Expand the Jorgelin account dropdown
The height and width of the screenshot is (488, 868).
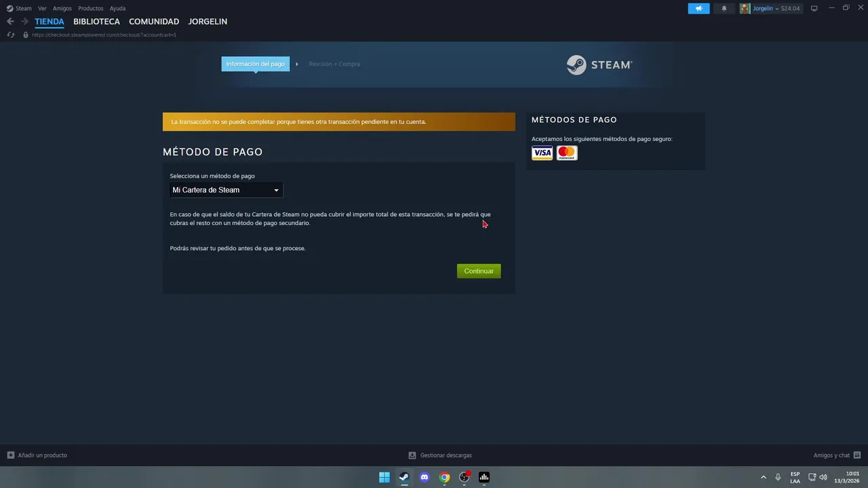766,8
